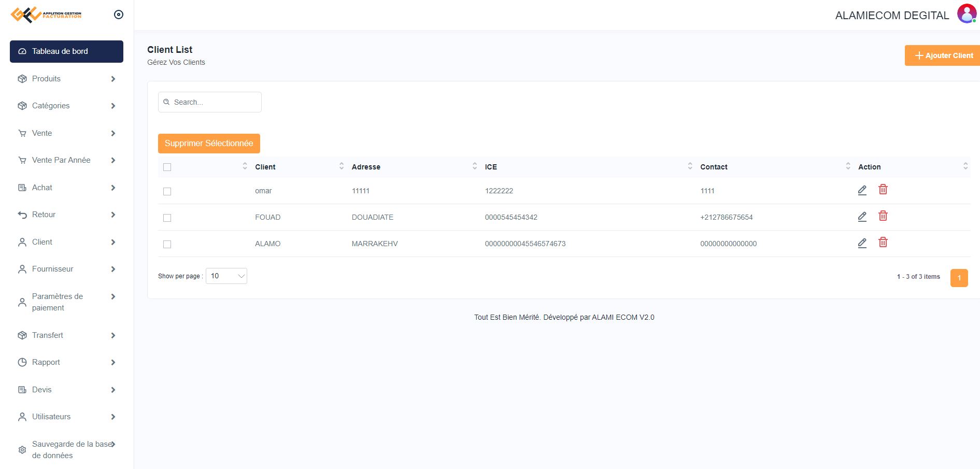Click the edit pencil icon for omar
Viewport: 980px width, 469px height.
(x=862, y=190)
